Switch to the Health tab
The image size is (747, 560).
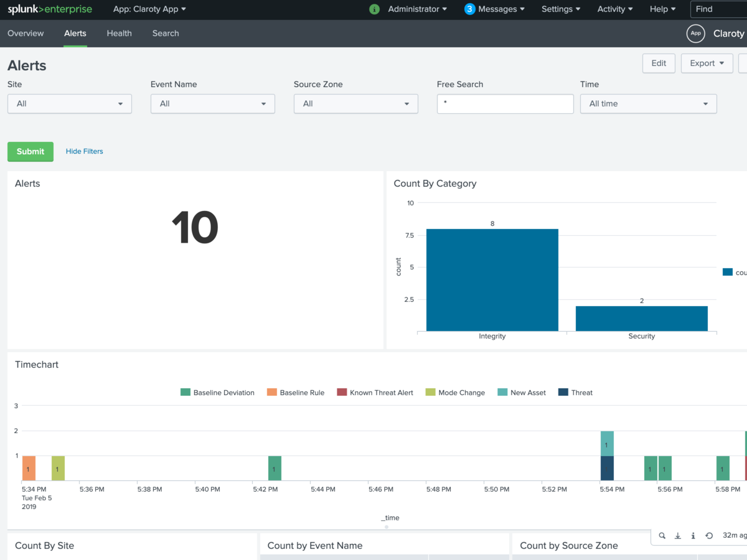click(119, 34)
